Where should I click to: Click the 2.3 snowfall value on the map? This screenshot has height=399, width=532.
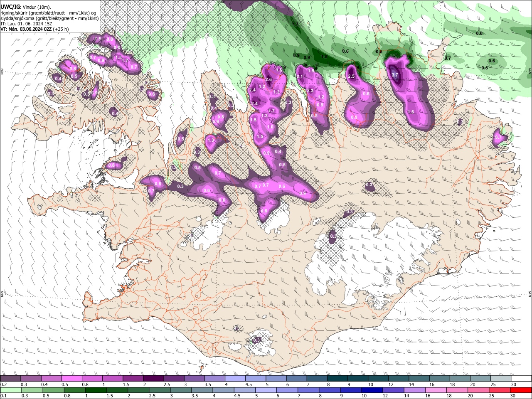(x=310, y=91)
